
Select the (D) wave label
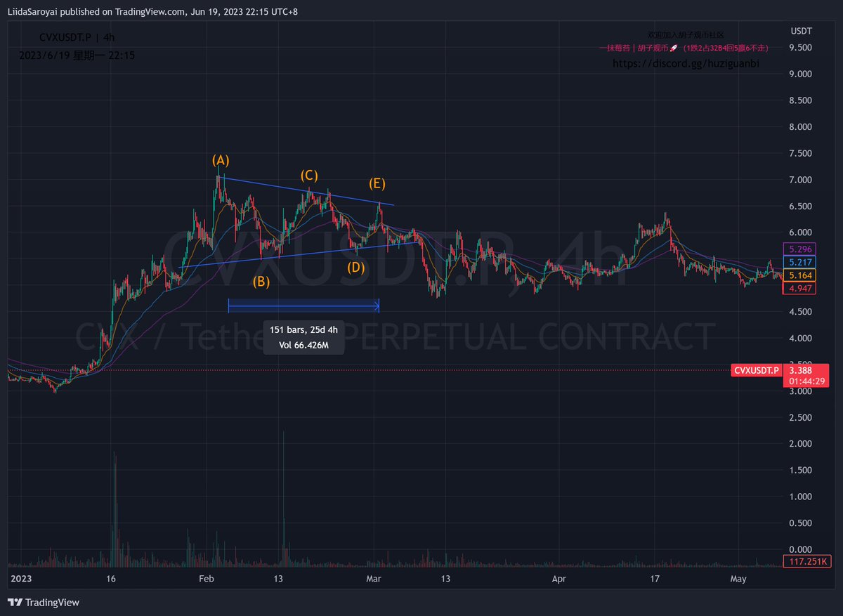tap(356, 267)
